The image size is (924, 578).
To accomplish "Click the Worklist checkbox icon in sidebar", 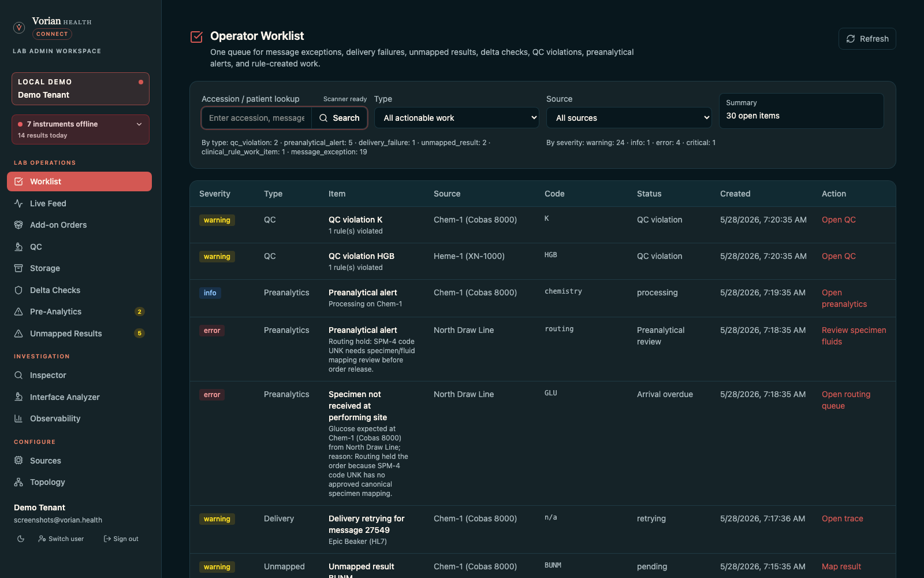I will pos(18,181).
